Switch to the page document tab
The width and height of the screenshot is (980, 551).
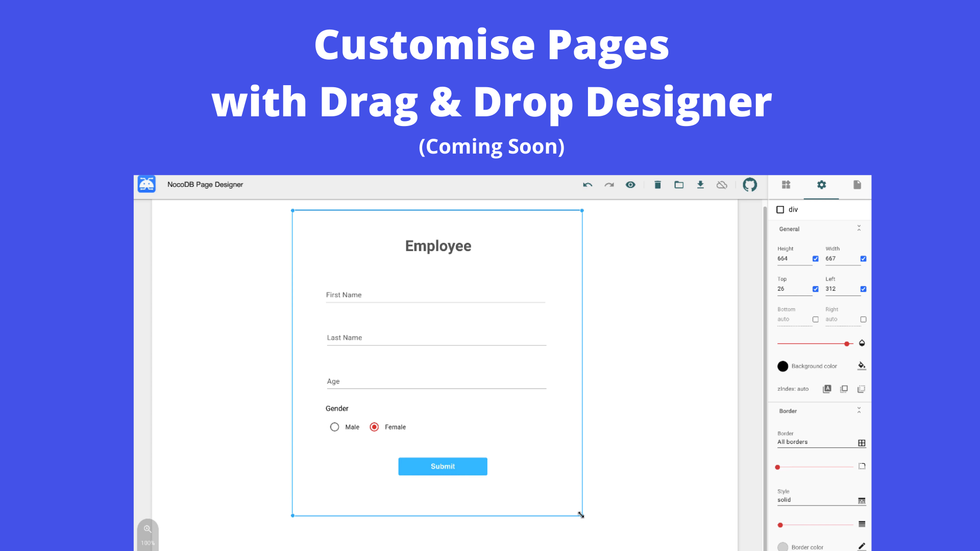click(x=857, y=185)
